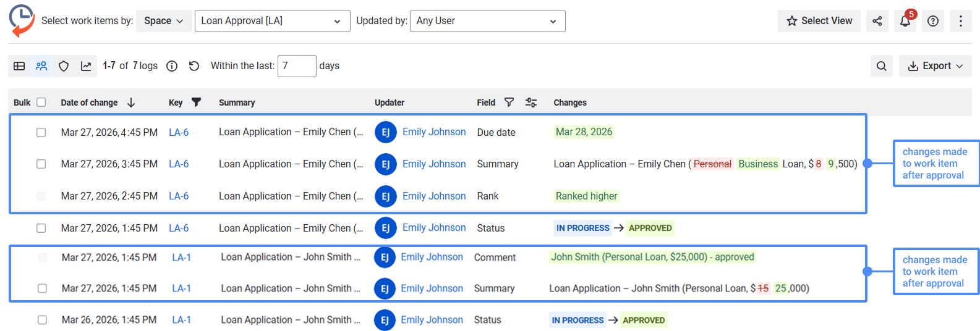The height and width of the screenshot is (331, 980).
Task: Expand the Export dropdown
Action: click(x=935, y=66)
